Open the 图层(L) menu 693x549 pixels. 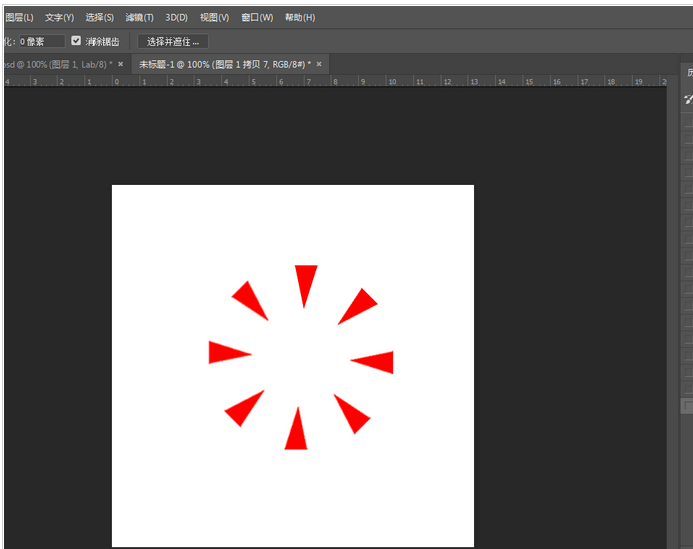tap(19, 18)
